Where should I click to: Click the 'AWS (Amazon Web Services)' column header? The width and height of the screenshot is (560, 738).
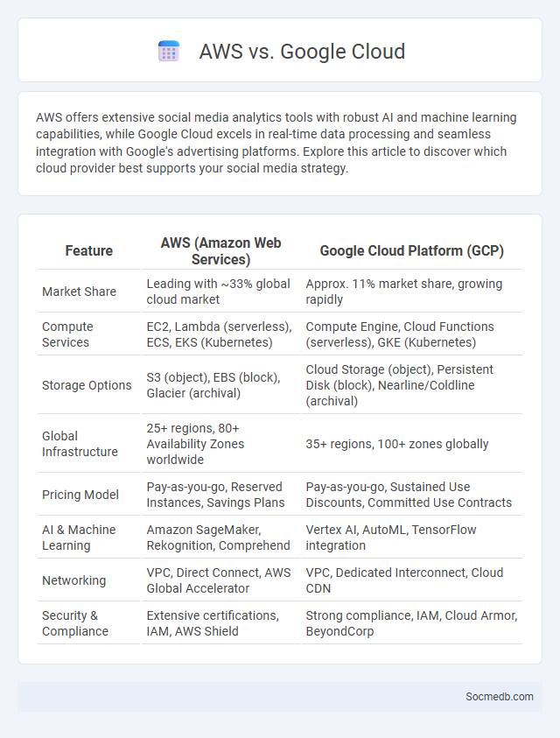point(220,251)
